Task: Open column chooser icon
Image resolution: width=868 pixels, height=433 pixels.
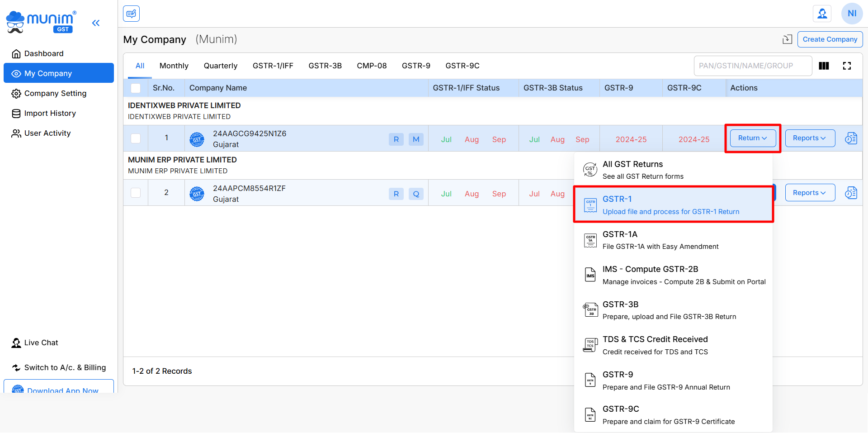Action: pyautogui.click(x=824, y=66)
